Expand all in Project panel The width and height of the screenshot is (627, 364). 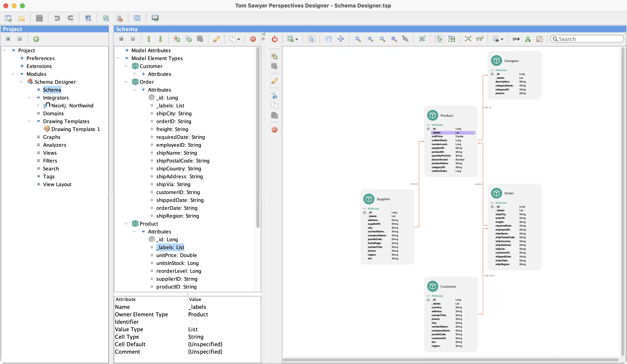tap(8, 39)
